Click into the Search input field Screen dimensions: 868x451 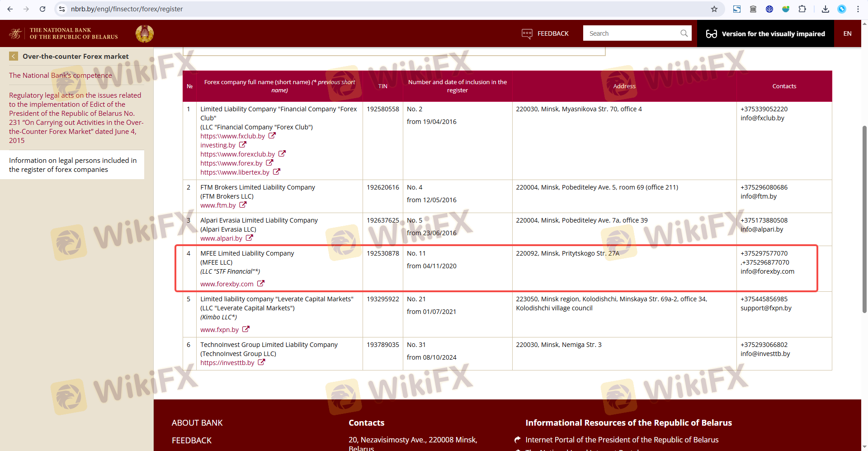tap(632, 33)
